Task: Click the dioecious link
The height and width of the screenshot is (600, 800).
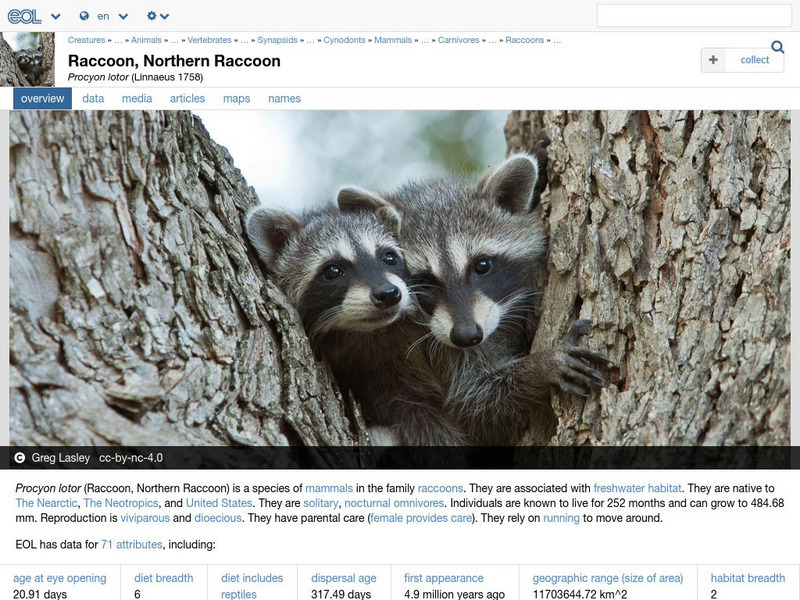Action: click(x=218, y=518)
